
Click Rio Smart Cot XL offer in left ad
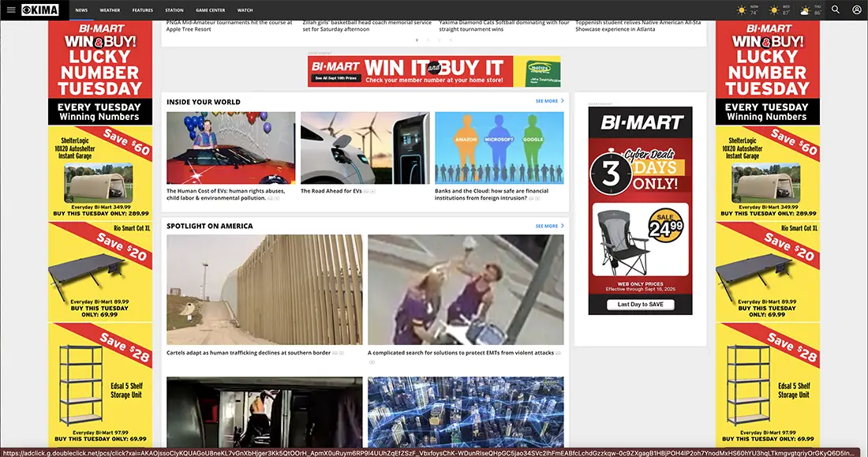tap(100, 272)
